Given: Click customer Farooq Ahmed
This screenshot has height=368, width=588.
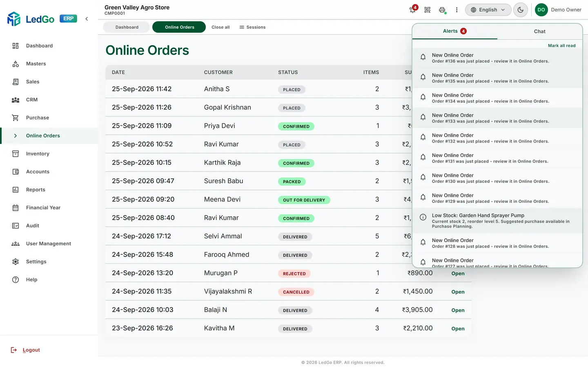Looking at the screenshot, I should (227, 255).
